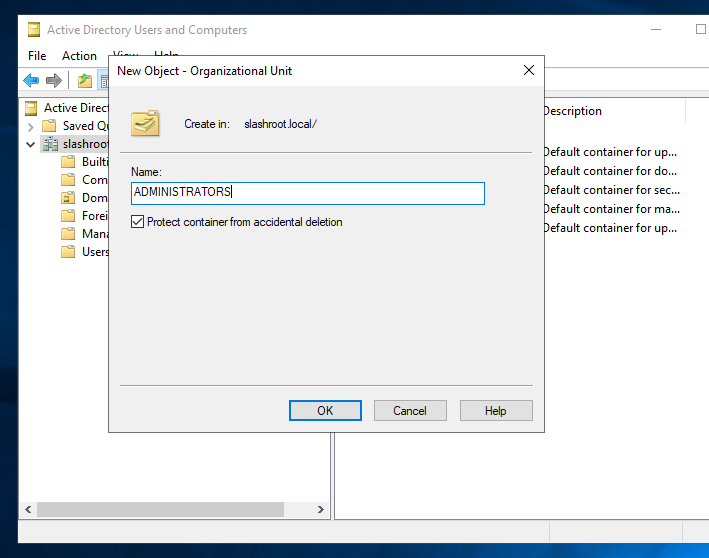
Task: Select the Domain Controllers OU folder icon
Action: [x=68, y=198]
